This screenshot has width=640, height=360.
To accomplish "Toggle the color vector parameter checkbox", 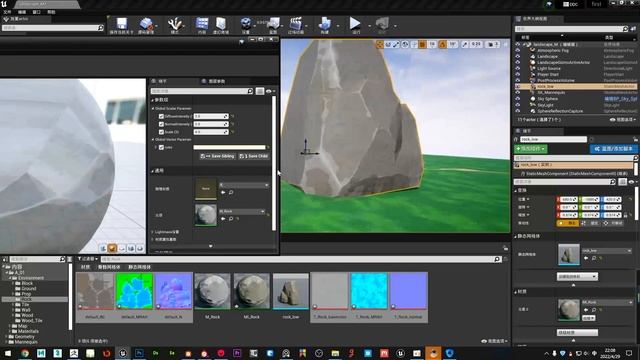I will [161, 147].
